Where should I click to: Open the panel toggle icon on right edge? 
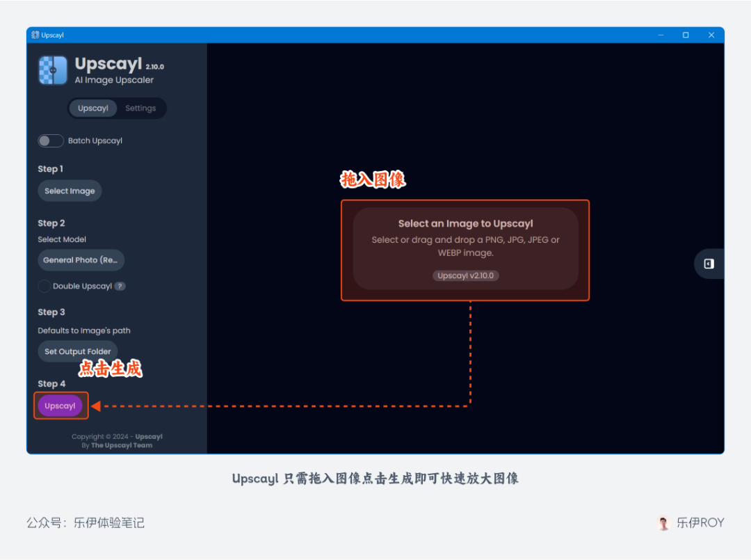click(709, 264)
